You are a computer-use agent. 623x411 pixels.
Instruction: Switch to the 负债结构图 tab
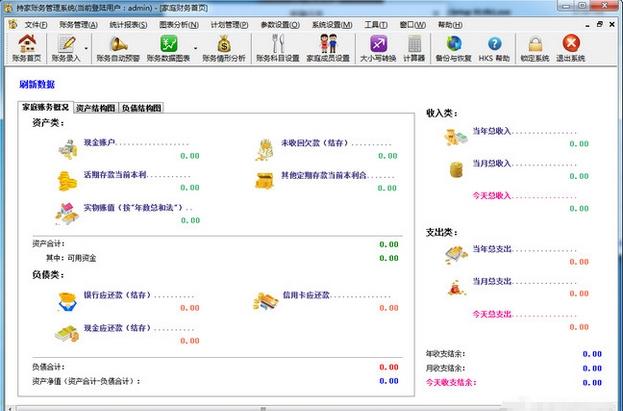[141, 107]
